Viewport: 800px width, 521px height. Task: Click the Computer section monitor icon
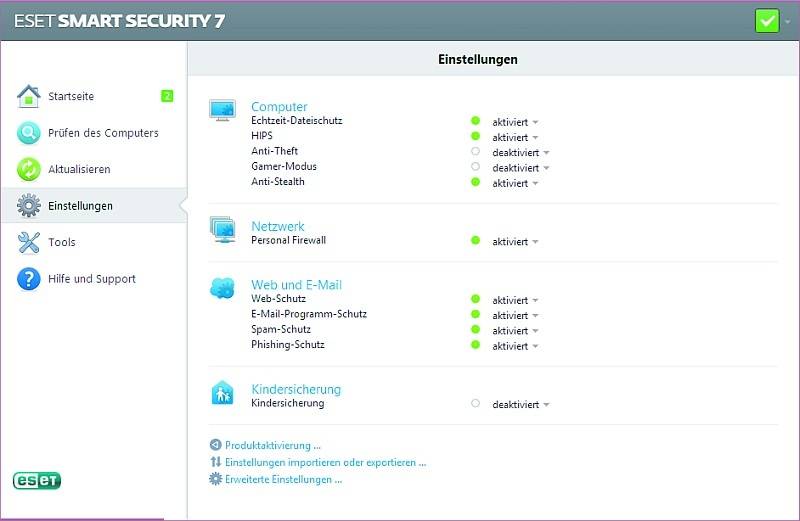pos(222,110)
